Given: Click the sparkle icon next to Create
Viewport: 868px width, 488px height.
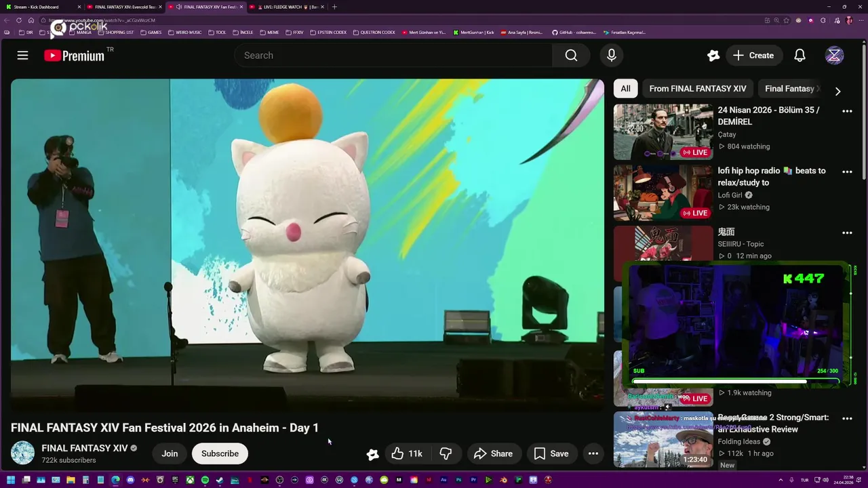Looking at the screenshot, I should [713, 56].
